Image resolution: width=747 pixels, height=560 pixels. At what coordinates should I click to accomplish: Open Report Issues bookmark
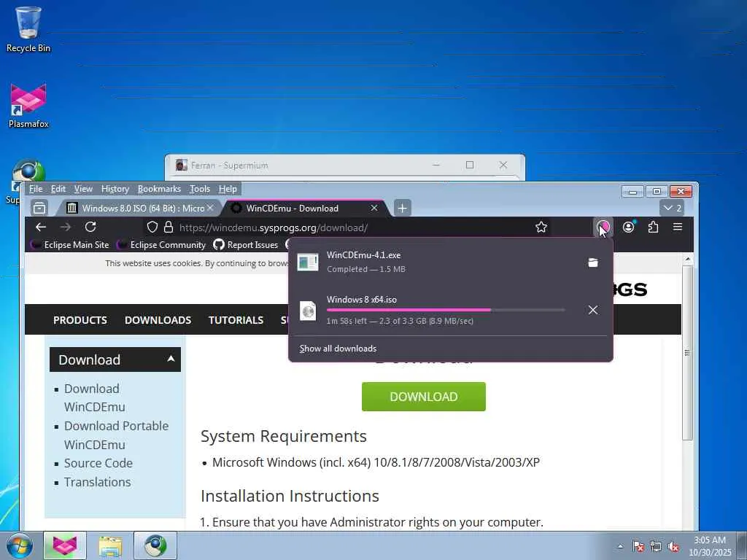[246, 245]
